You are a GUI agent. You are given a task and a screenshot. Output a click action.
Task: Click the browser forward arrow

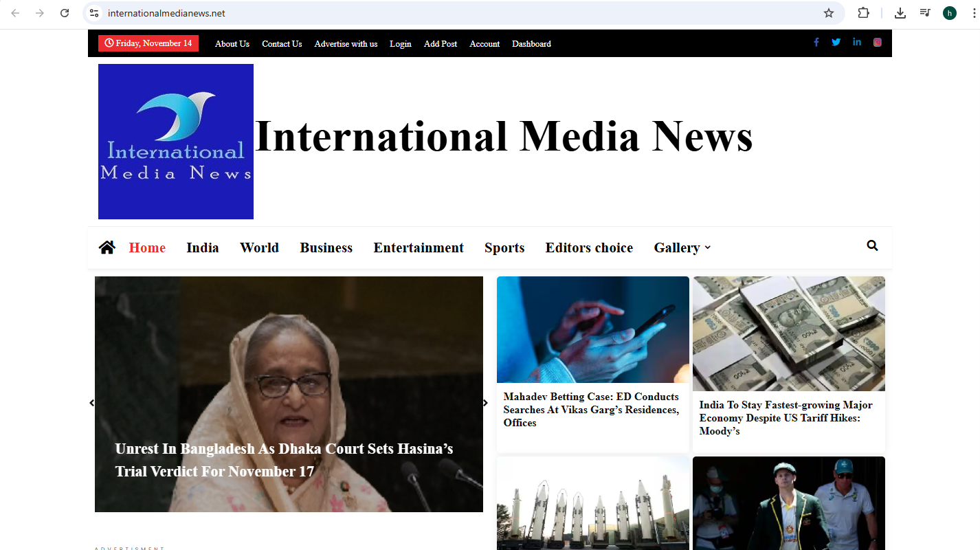click(x=40, y=13)
